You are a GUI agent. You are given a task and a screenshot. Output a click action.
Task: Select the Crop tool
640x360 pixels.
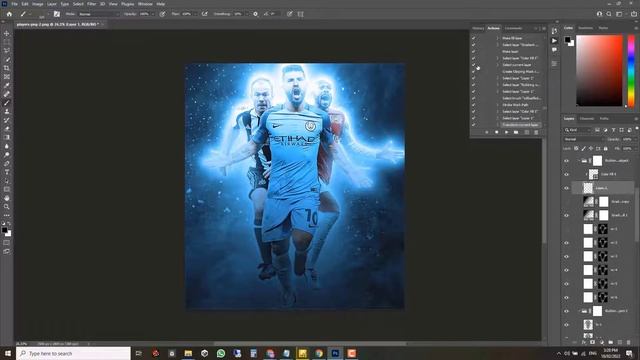coord(7,68)
